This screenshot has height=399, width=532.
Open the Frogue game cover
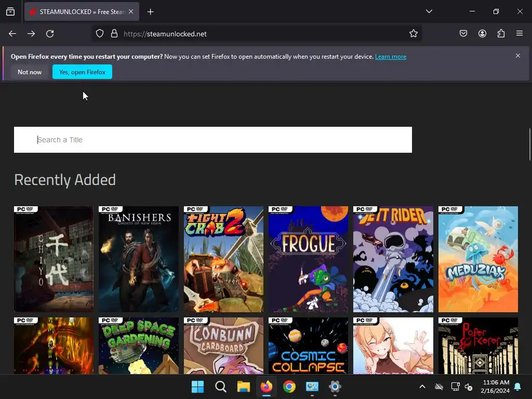(308, 259)
